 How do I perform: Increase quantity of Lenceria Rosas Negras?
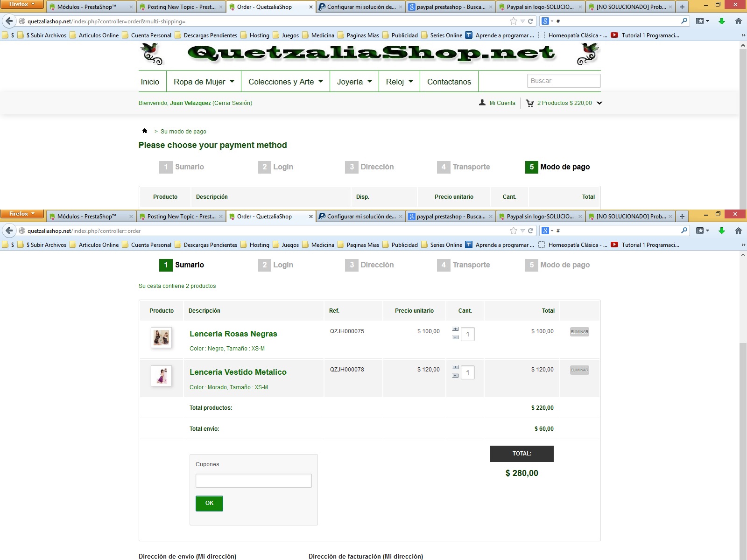point(455,329)
